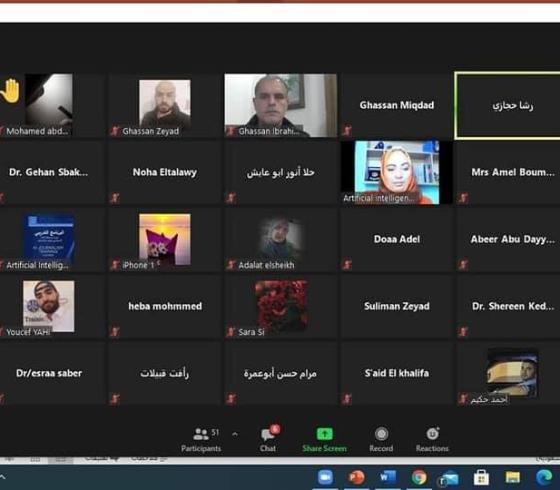Open the Mail app from the taskbar
The width and height of the screenshot is (560, 490).
(x=450, y=478)
